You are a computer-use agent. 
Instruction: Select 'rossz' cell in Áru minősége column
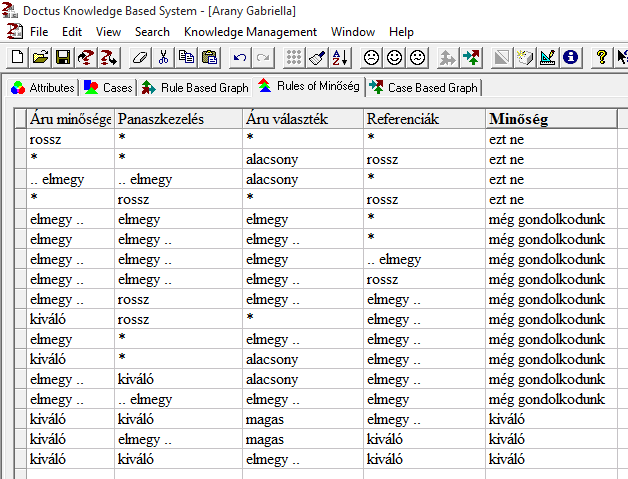[70, 139]
